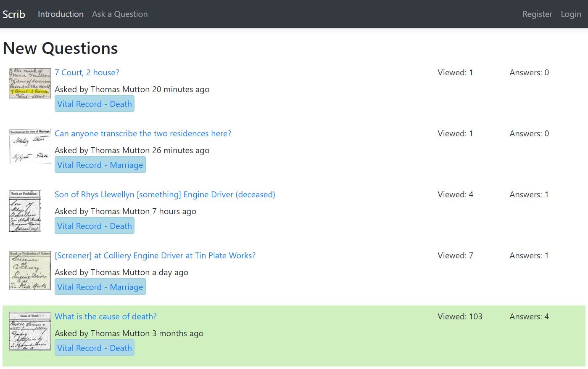Image resolution: width=588 pixels, height=369 pixels.
Task: Open the Son of Rhys Llewellyn question
Action: [165, 194]
